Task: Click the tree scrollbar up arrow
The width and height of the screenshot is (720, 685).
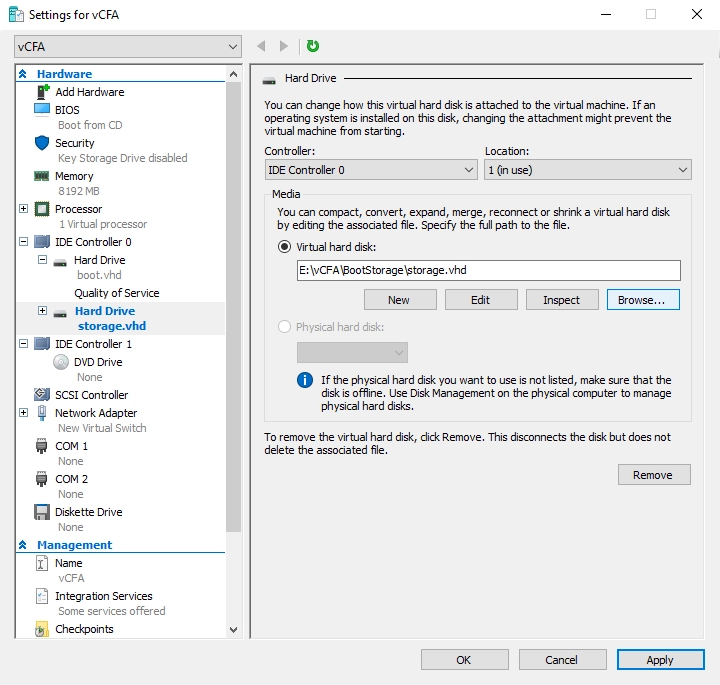Action: [x=233, y=74]
